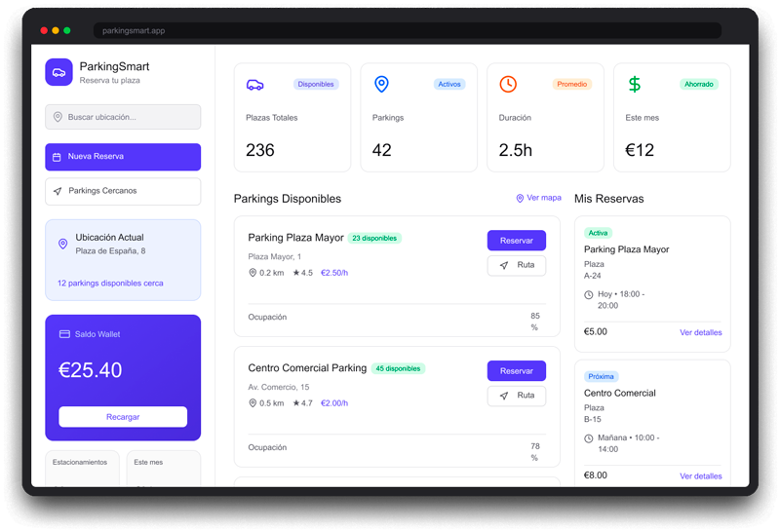780x532 pixels.
Task: Click the car icon in Plazas Totales card
Action: [x=254, y=85]
